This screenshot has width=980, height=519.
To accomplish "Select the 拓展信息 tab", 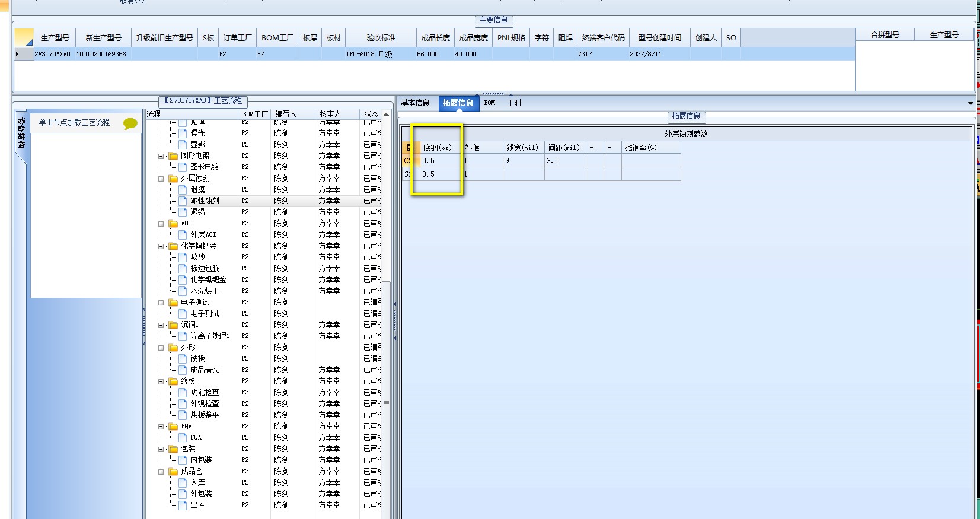I will [x=458, y=103].
